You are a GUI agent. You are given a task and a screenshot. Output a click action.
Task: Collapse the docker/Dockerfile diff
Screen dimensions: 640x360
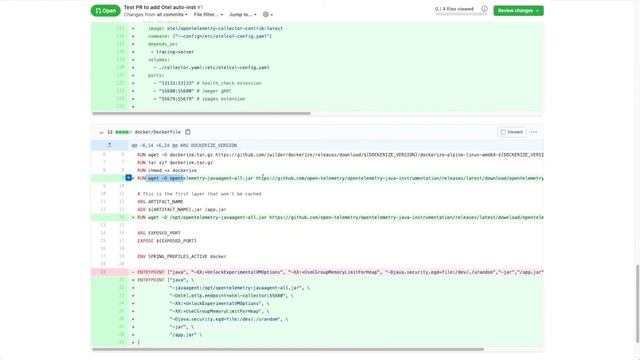(101, 132)
